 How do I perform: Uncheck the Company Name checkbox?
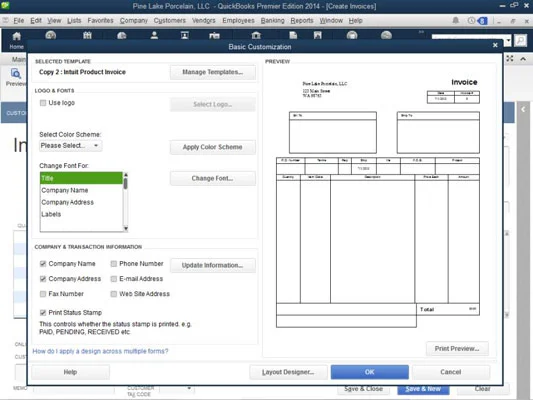click(43, 264)
